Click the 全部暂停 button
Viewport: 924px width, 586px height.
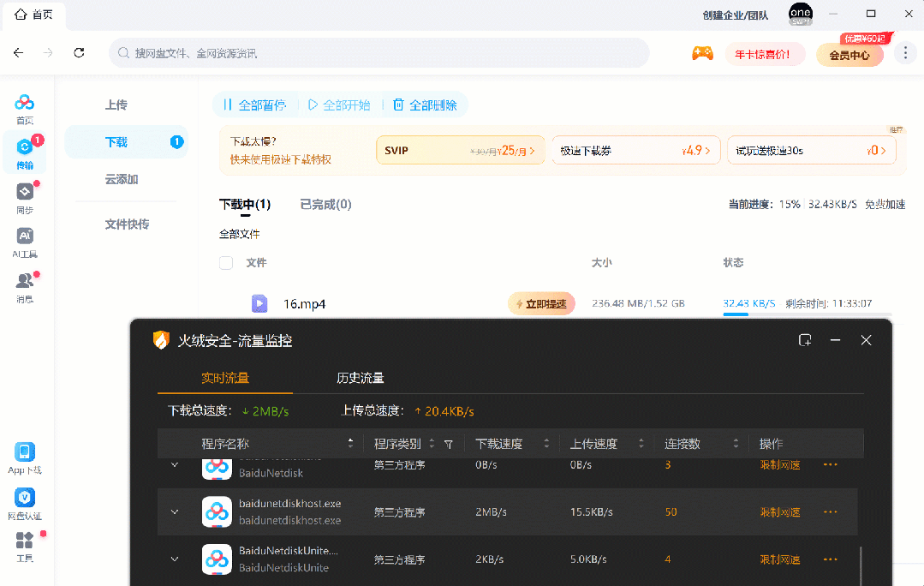[x=253, y=105]
